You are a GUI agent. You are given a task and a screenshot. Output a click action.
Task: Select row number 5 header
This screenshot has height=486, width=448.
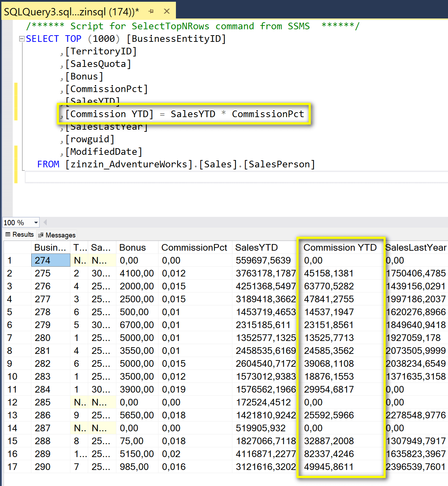click(17, 312)
